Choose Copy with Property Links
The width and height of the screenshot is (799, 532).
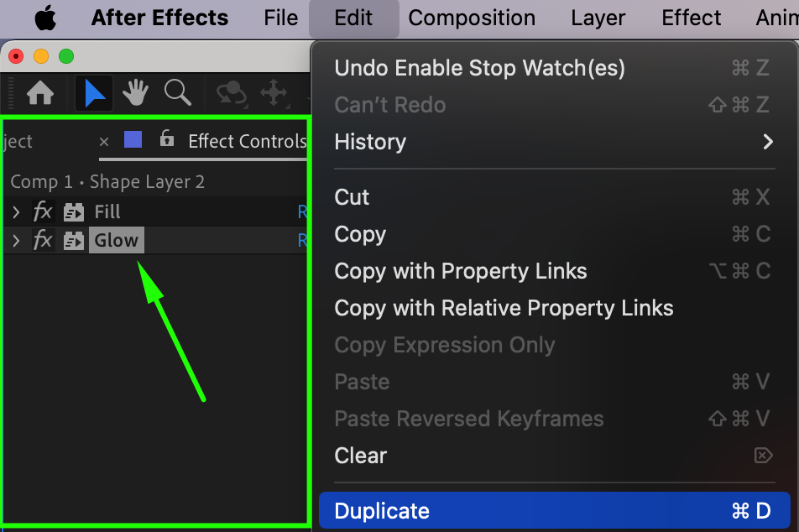click(555, 271)
